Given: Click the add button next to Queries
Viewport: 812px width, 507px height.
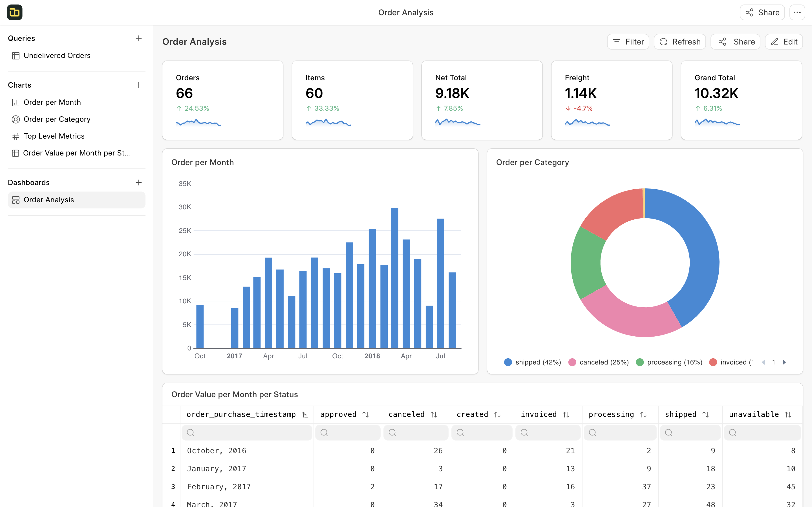Looking at the screenshot, I should tap(139, 38).
